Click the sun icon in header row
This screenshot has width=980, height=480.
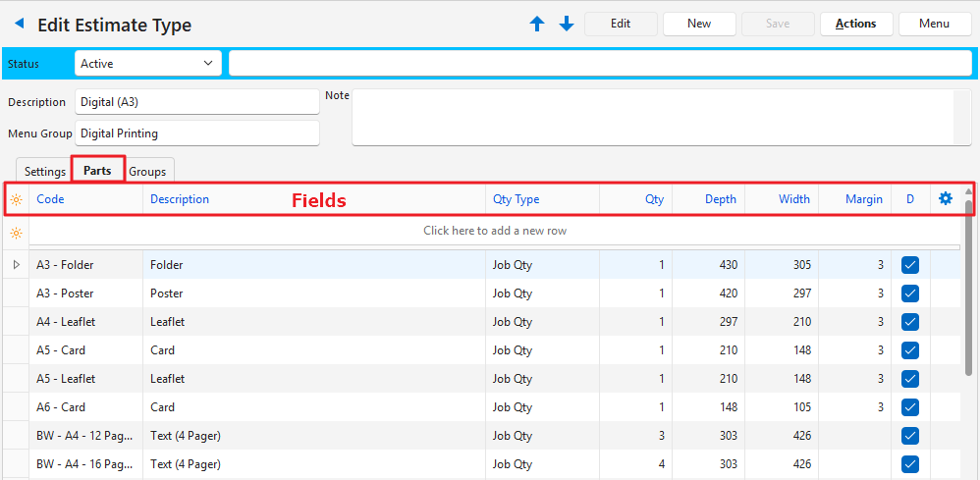pos(16,199)
